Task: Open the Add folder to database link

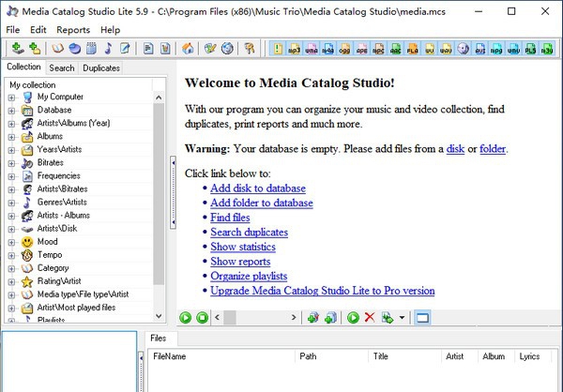Action: click(x=262, y=203)
